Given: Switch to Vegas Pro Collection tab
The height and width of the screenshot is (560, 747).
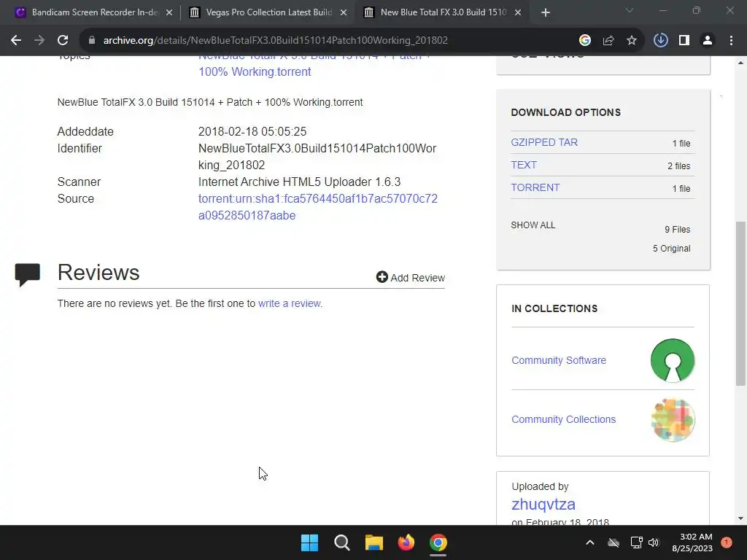Looking at the screenshot, I should coord(268,12).
